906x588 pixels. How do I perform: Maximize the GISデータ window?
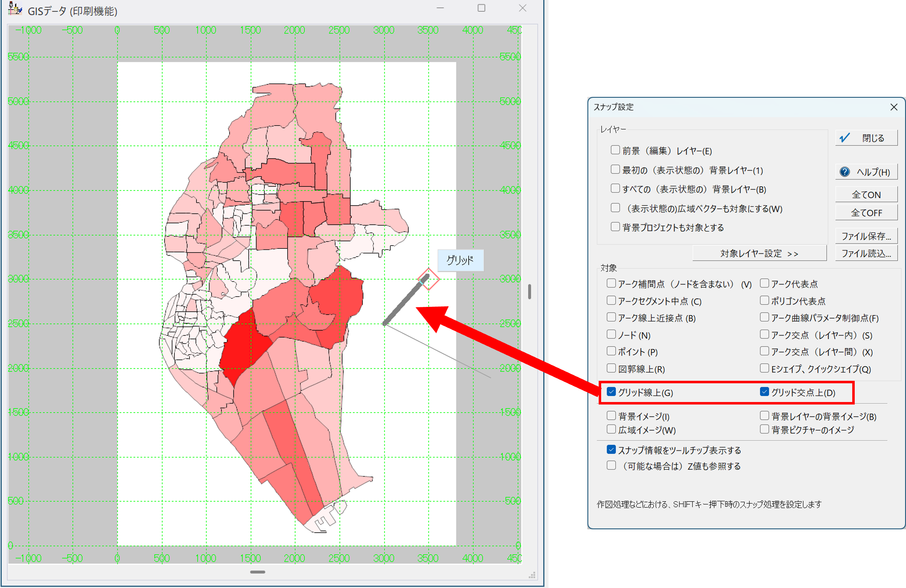tap(481, 8)
